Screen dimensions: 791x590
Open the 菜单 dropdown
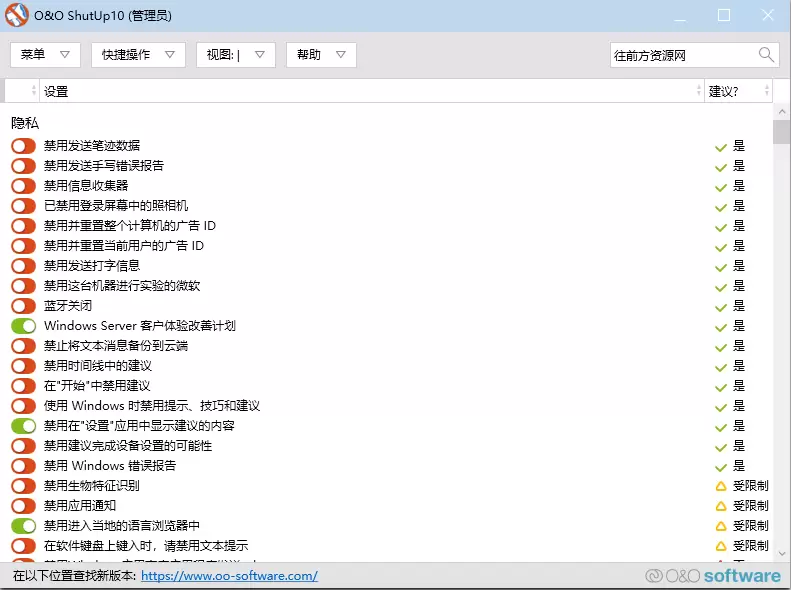[45, 54]
